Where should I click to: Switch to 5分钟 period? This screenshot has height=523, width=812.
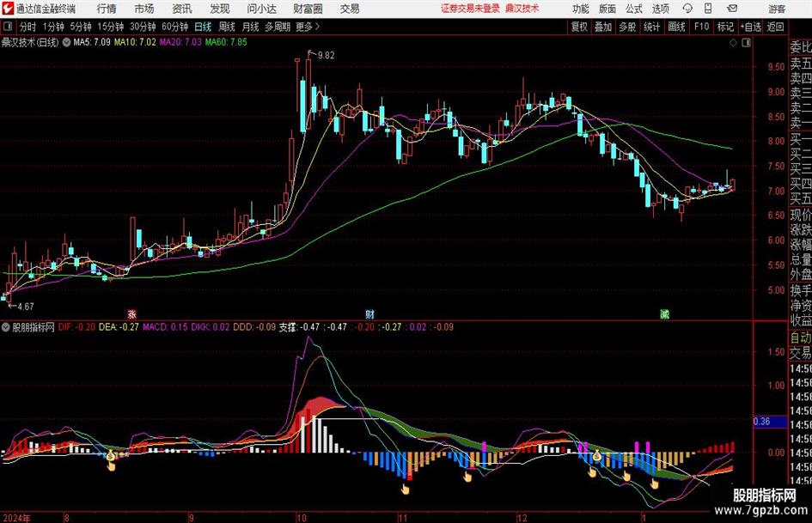[80, 27]
